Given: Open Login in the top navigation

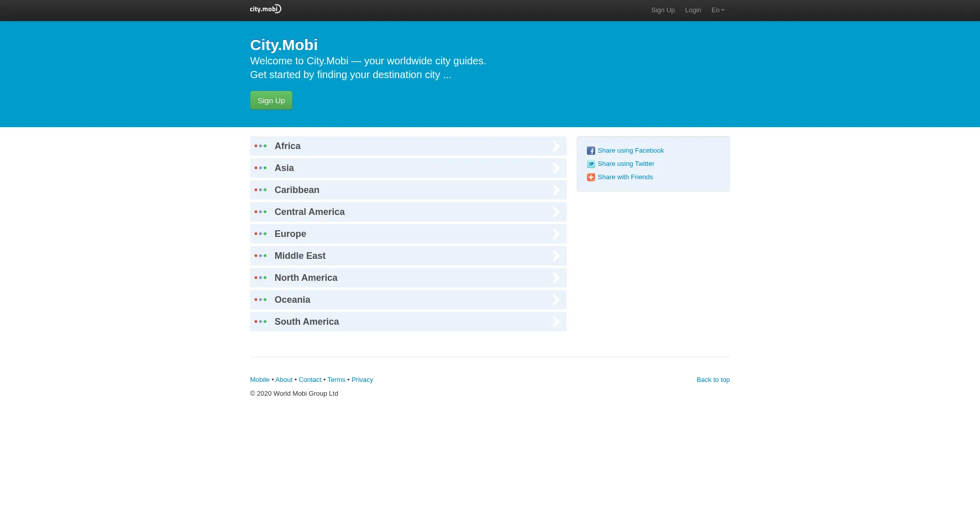Looking at the screenshot, I should (x=693, y=10).
